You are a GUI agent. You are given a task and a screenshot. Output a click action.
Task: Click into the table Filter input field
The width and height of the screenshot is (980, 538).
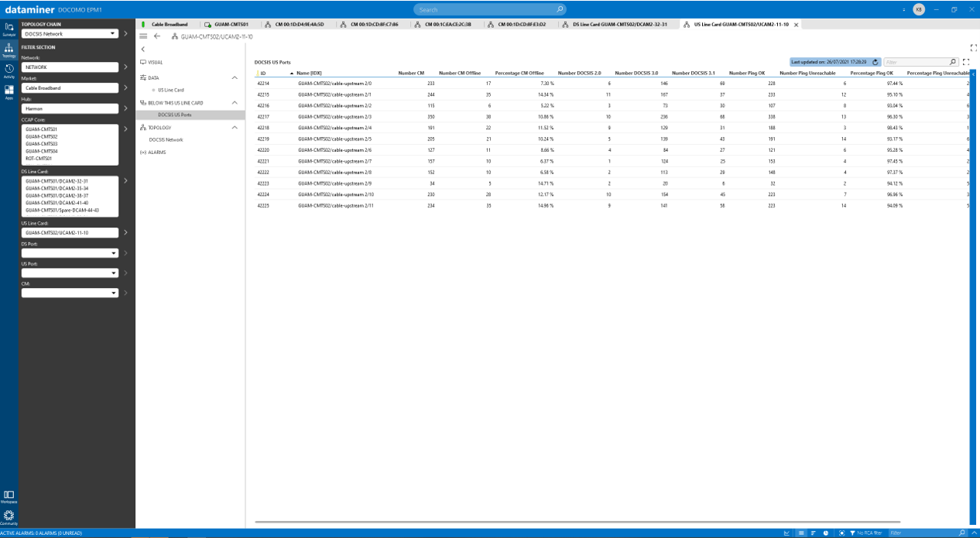pyautogui.click(x=917, y=62)
